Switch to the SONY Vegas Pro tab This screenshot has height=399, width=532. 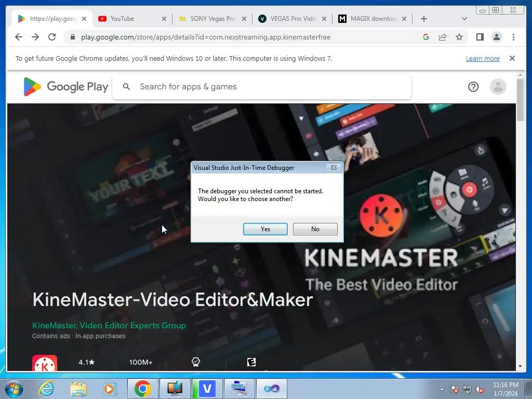(x=213, y=19)
